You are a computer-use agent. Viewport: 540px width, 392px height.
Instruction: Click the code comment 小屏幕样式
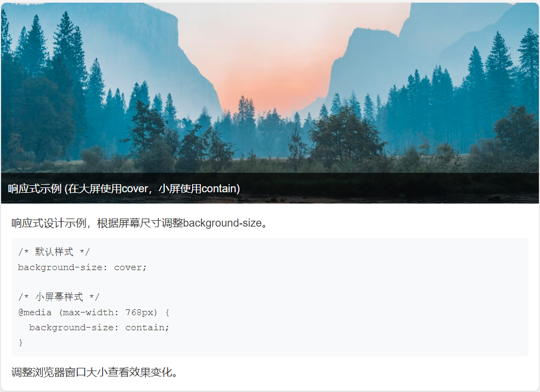[x=59, y=296]
